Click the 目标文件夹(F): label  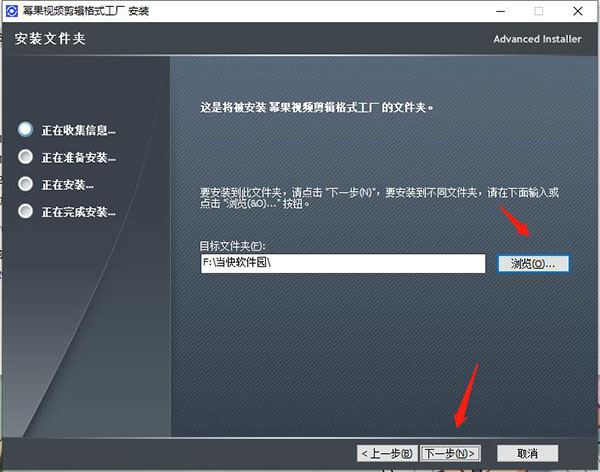click(232, 245)
